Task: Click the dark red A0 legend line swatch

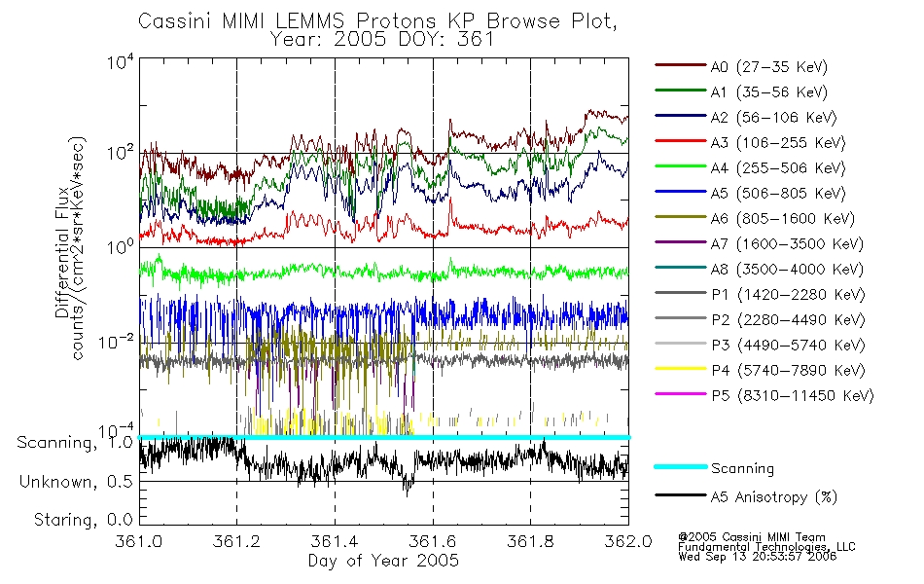Action: [681, 64]
